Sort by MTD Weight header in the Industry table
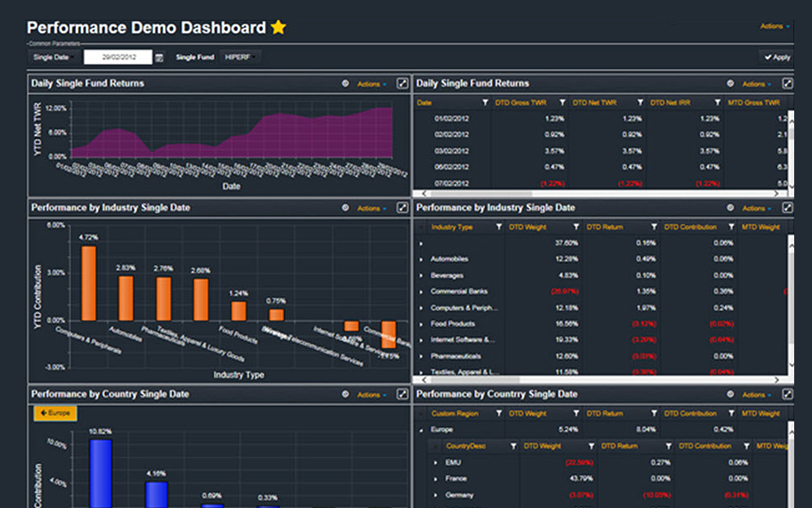The image size is (812, 508). (x=760, y=227)
